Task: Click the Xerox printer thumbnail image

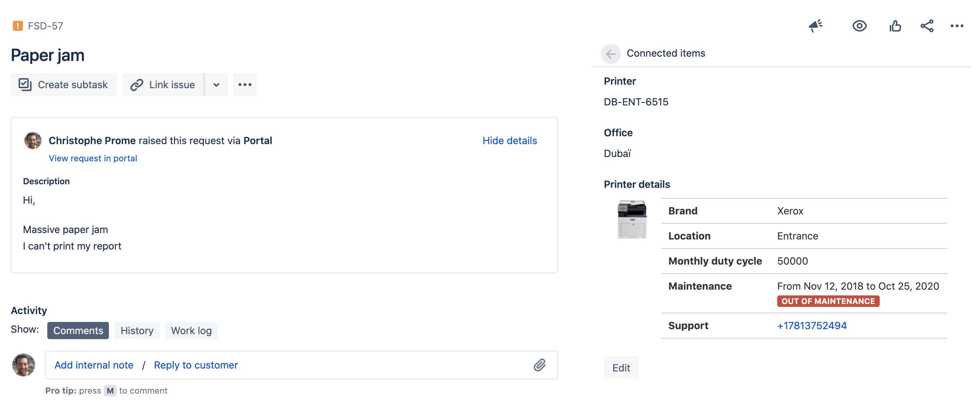Action: pos(632,220)
